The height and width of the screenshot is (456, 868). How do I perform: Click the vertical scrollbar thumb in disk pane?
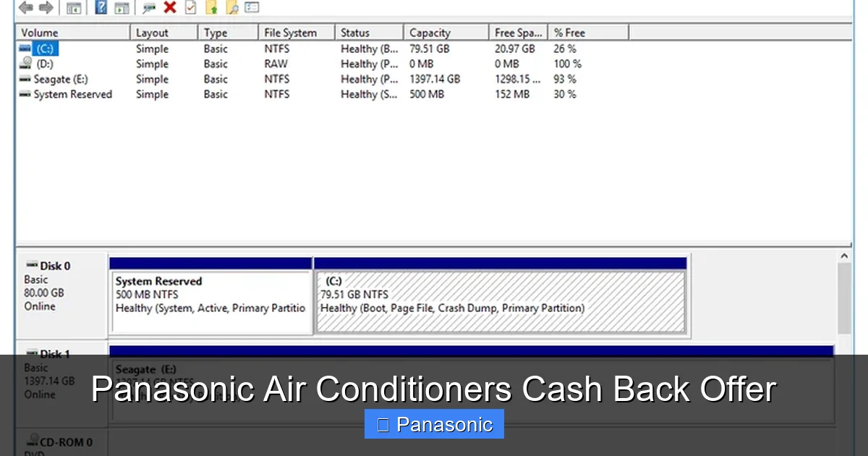coord(844,298)
